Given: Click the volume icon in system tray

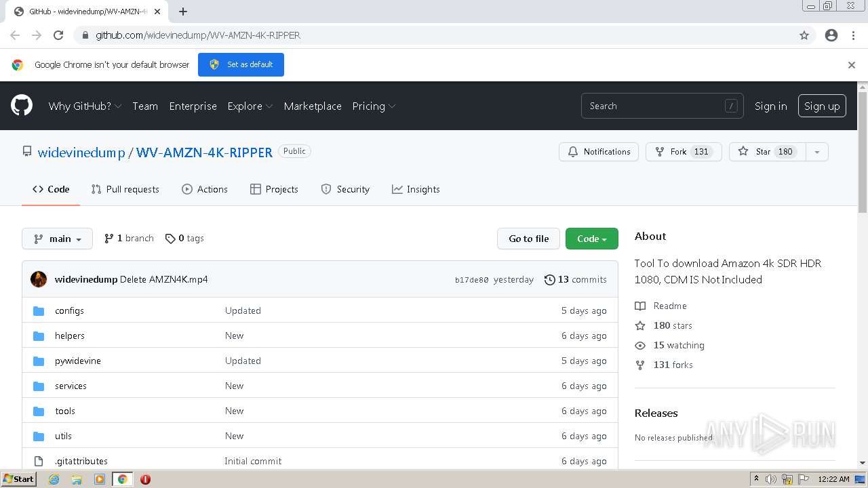Looking at the screenshot, I should (x=771, y=479).
